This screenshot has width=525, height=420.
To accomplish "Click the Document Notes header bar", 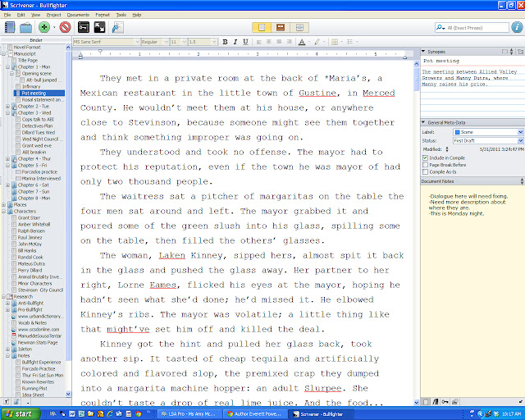I will click(x=472, y=181).
